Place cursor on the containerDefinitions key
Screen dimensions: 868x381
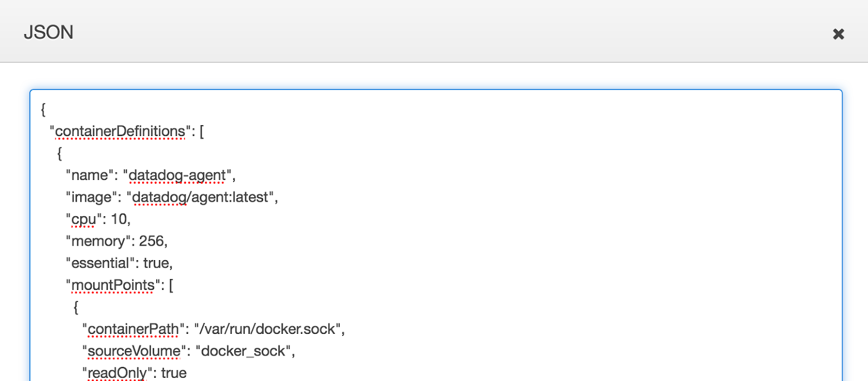[120, 132]
